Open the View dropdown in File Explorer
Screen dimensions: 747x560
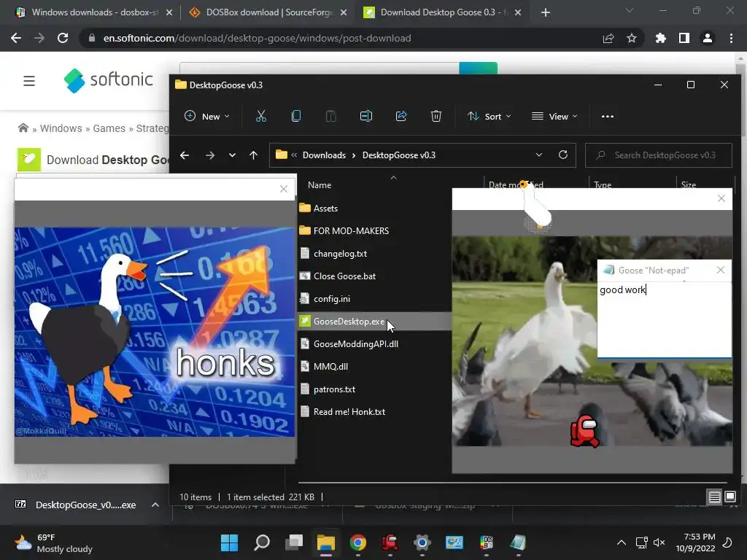coord(554,116)
